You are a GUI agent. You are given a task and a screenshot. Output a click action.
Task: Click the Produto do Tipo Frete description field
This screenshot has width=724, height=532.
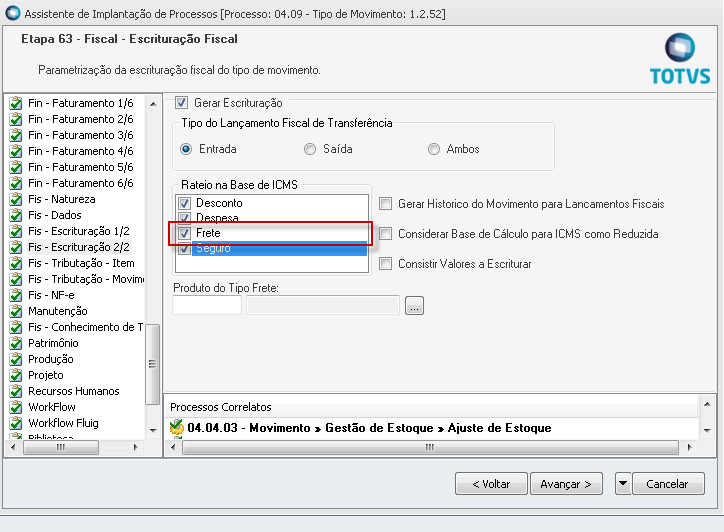click(x=323, y=305)
